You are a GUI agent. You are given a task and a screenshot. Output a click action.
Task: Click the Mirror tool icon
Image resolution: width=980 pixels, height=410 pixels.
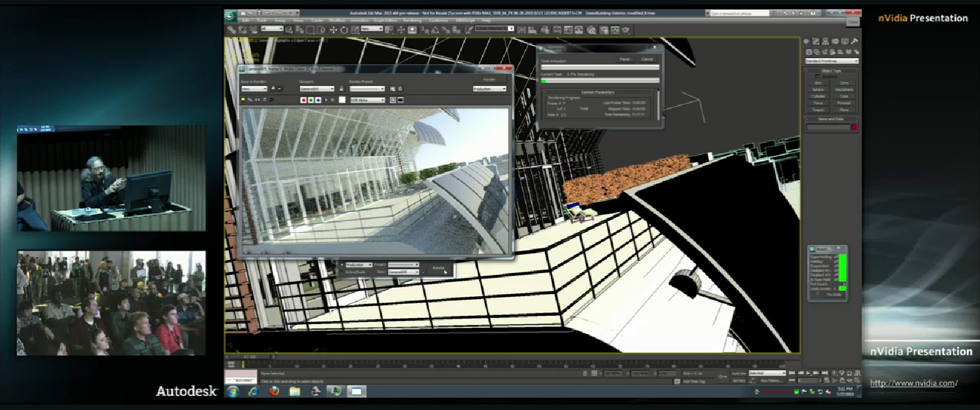pyautogui.click(x=521, y=29)
